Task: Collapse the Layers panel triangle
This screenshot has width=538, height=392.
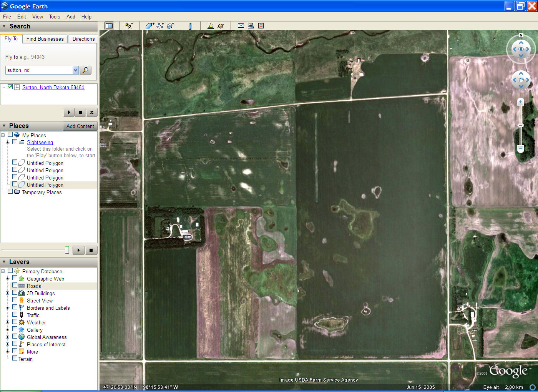Action: pyautogui.click(x=4, y=262)
